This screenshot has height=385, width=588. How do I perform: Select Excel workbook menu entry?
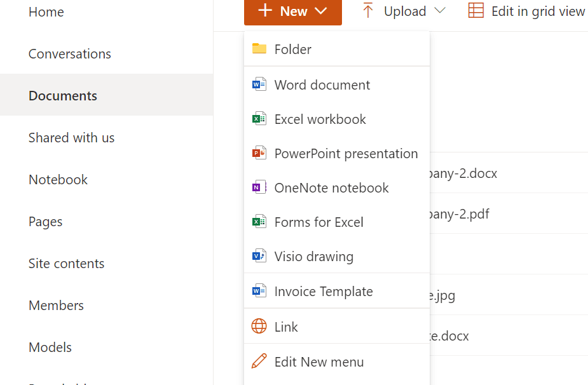(x=337, y=119)
